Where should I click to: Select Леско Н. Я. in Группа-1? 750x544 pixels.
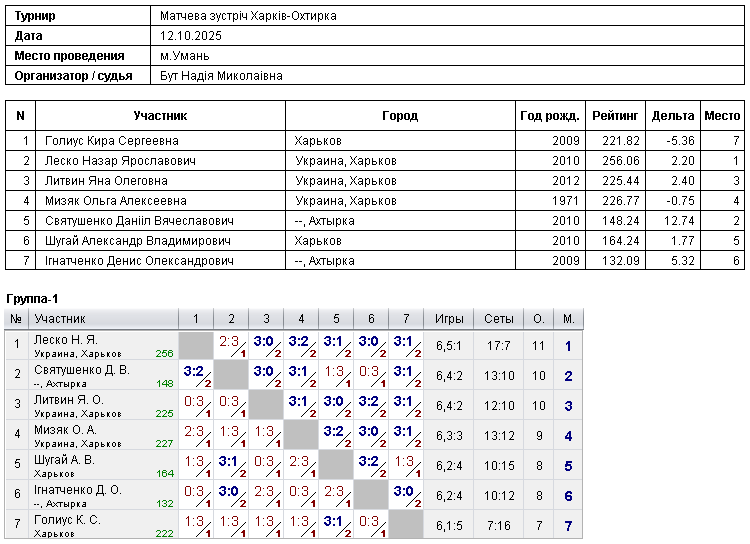103,345
